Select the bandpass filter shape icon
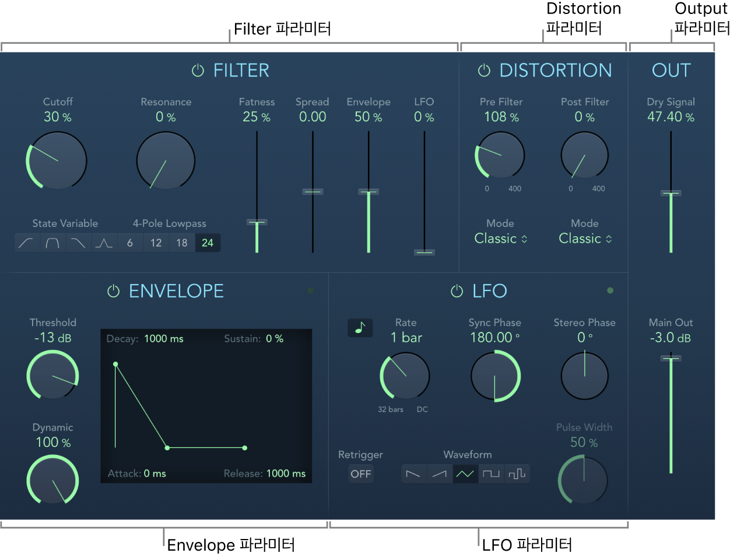 coord(52,243)
